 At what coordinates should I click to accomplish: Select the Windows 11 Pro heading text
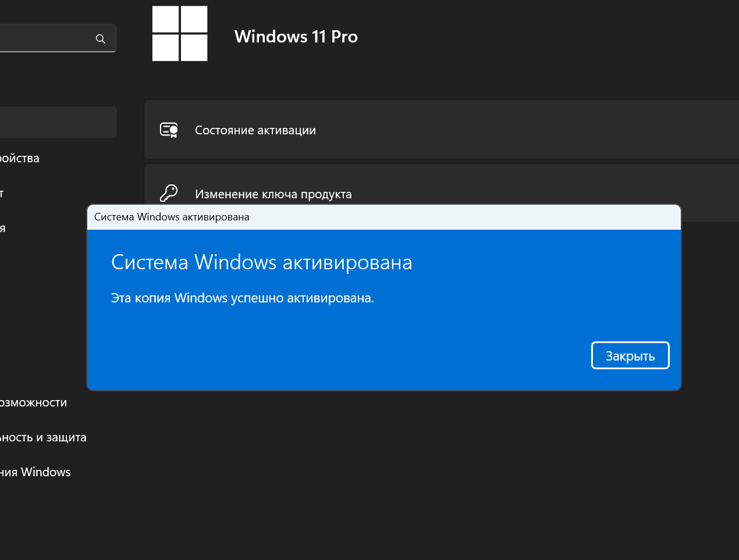(296, 37)
